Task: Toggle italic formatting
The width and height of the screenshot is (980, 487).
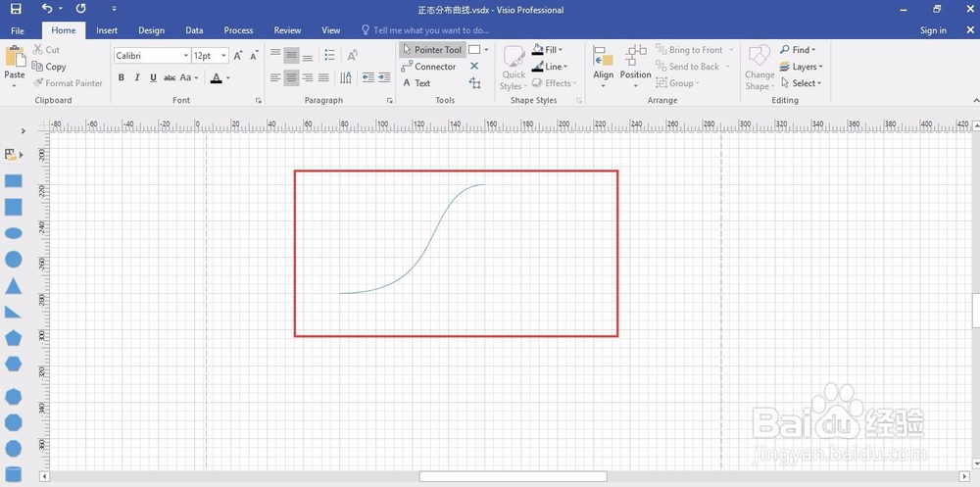Action: [137, 77]
